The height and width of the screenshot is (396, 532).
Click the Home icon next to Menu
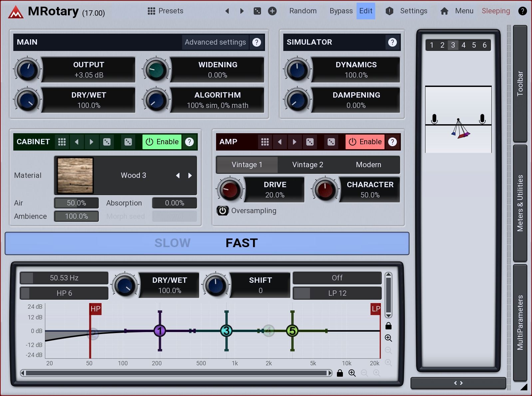tap(444, 11)
